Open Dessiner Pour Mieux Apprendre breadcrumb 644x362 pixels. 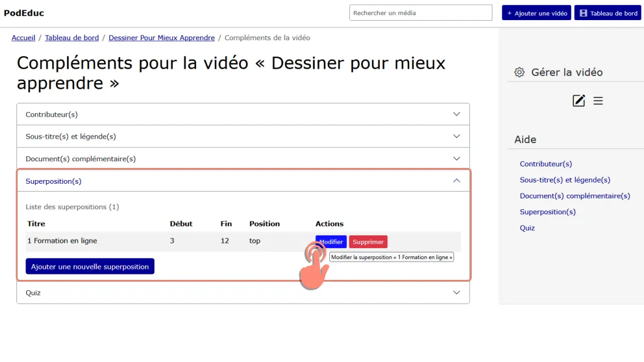coord(161,38)
